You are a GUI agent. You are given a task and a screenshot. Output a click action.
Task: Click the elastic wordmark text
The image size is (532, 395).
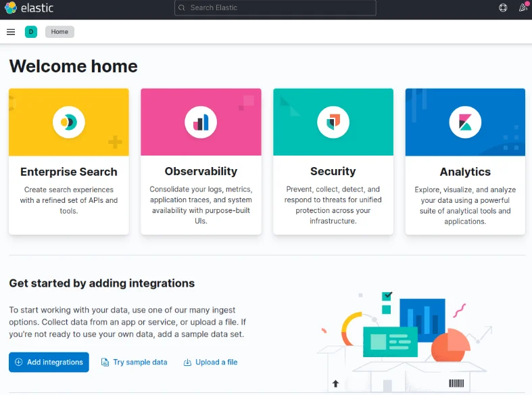(37, 8)
